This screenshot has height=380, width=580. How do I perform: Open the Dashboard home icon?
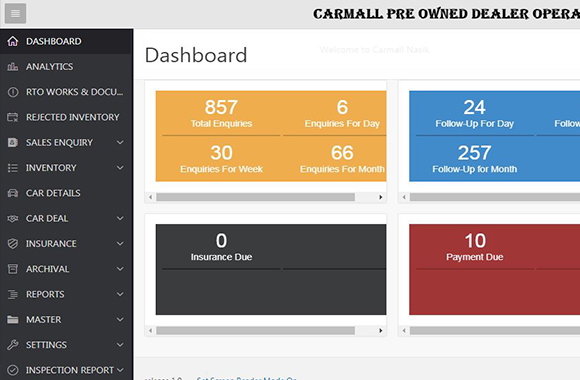[x=13, y=41]
